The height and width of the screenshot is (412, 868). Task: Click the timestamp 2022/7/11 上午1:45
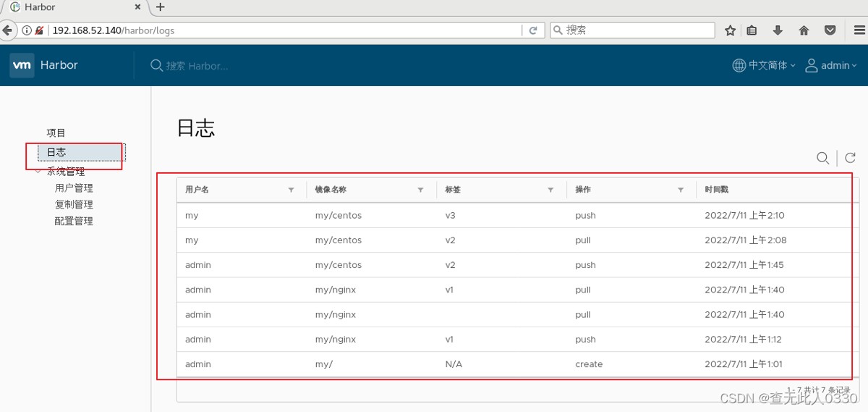point(744,265)
